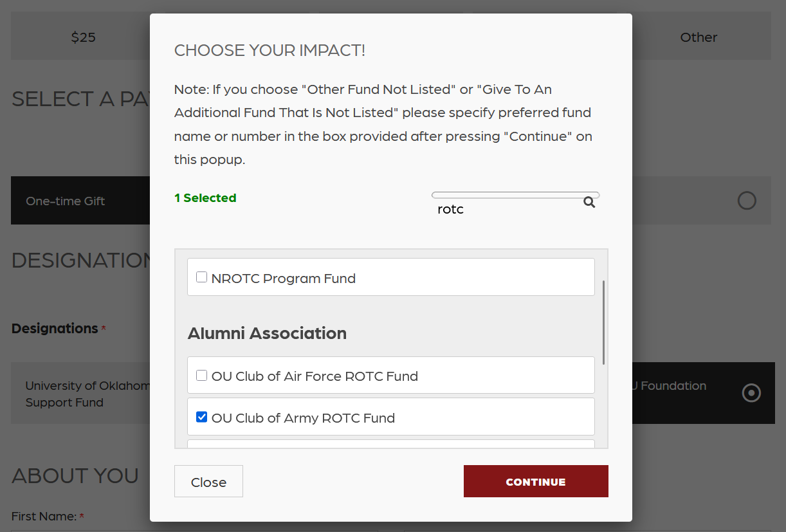
Task: Click the fund list vertical scrollbar
Action: pyautogui.click(x=603, y=322)
